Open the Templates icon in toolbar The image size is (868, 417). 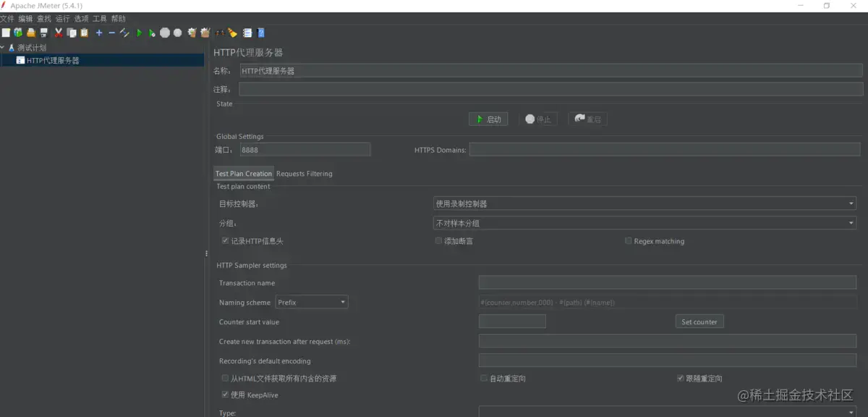(x=18, y=33)
